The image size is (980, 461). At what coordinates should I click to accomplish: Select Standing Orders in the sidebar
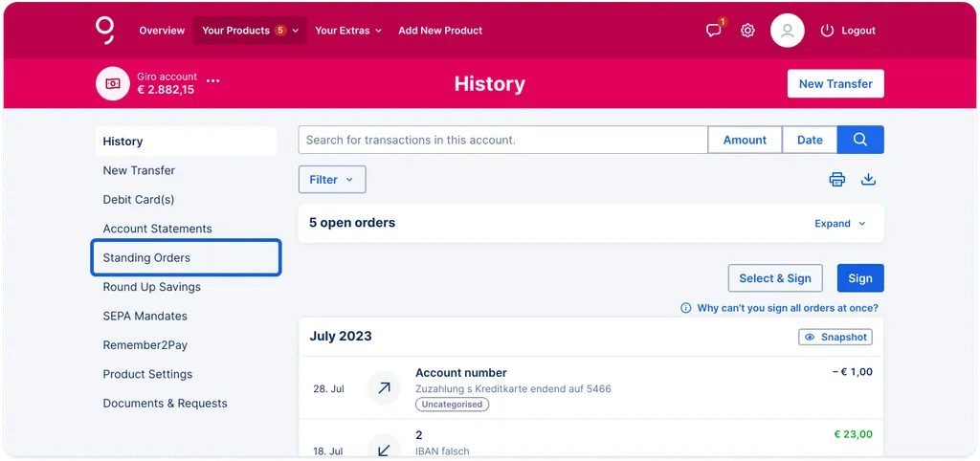click(187, 257)
